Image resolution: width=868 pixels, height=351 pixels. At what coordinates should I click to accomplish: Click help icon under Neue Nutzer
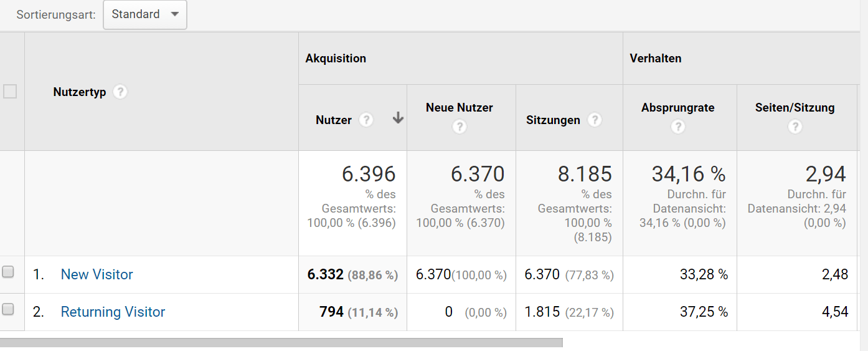460,127
